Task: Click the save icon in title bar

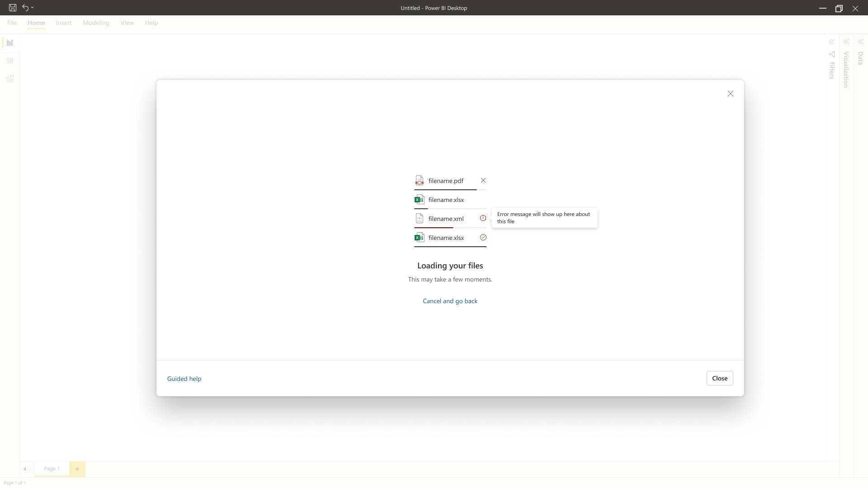Action: (x=13, y=8)
